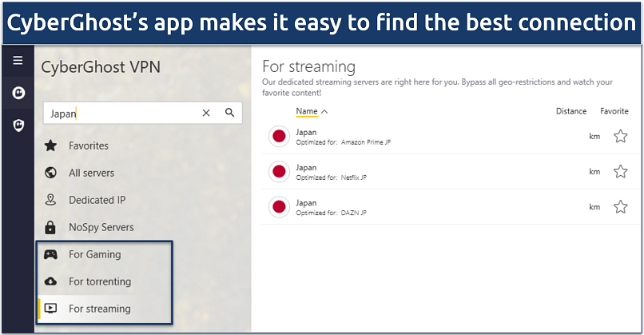Screen dimensions: 644x335
Task: Click the Japan flag for DAZN JP
Action: tap(279, 207)
